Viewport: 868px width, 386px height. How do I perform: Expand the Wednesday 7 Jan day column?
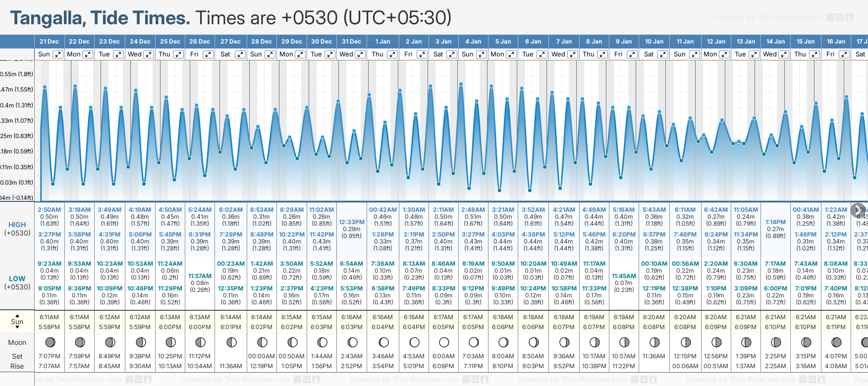point(572,54)
